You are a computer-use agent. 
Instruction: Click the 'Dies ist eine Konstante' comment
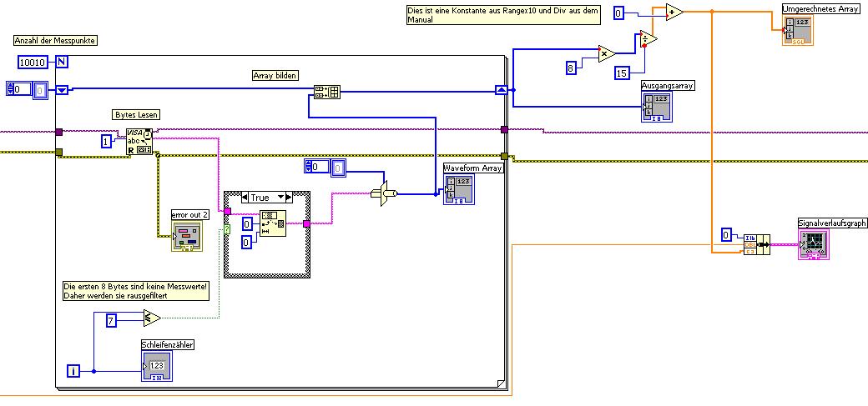click(x=502, y=14)
